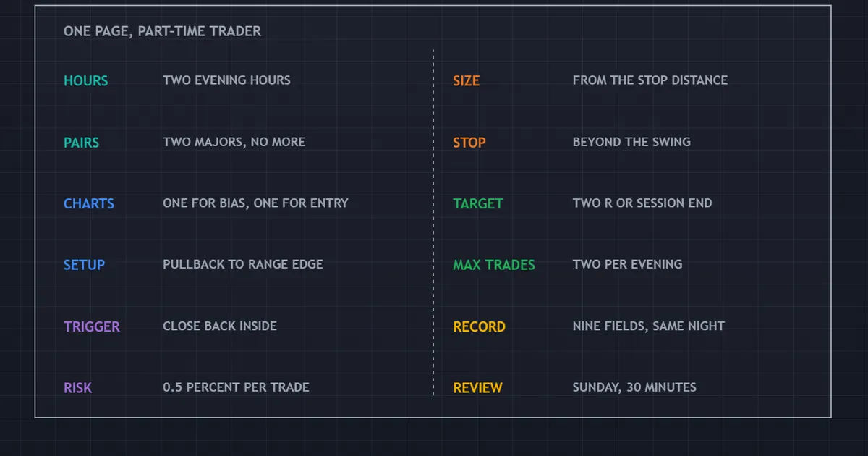Screen dimensions: 868x456
Task: Select the text Two Majors, No More
Action: 234,142
